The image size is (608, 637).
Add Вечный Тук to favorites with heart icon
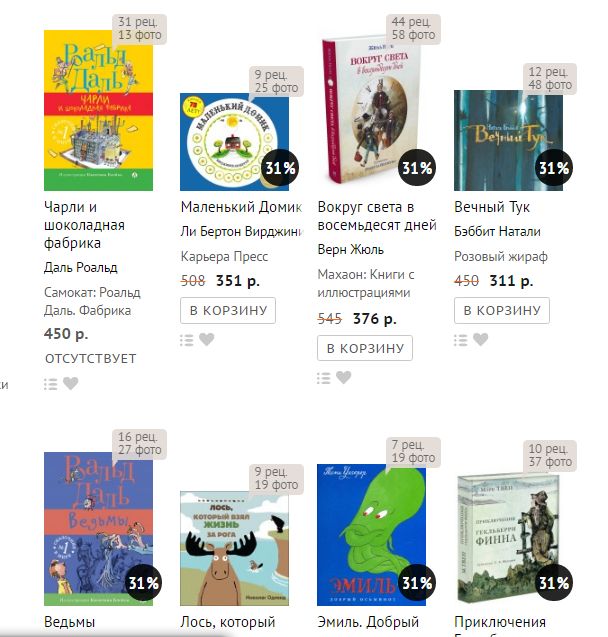[480, 339]
